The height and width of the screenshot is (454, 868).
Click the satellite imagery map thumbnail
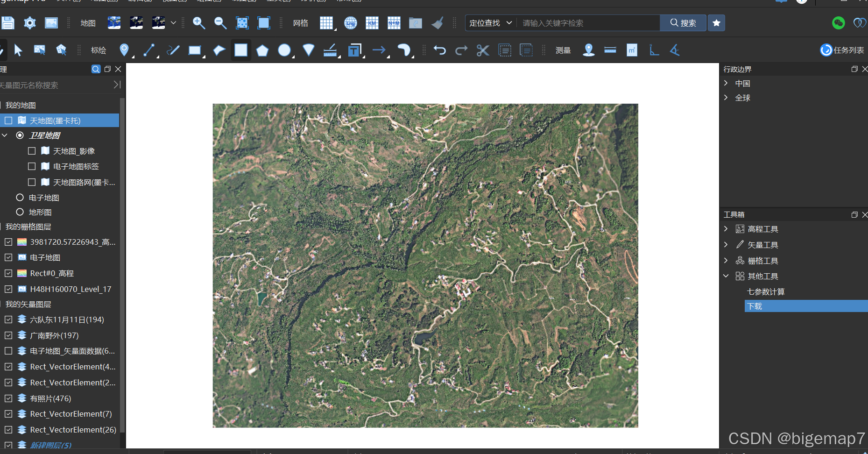(x=114, y=23)
